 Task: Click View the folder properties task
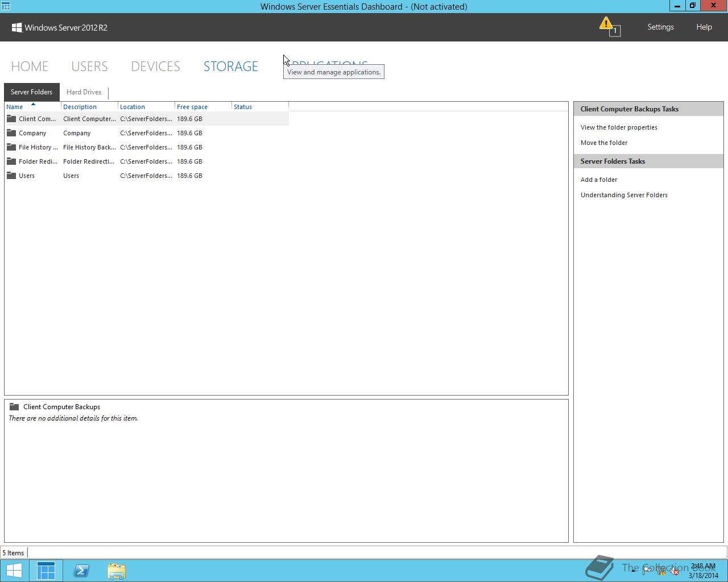(x=619, y=127)
